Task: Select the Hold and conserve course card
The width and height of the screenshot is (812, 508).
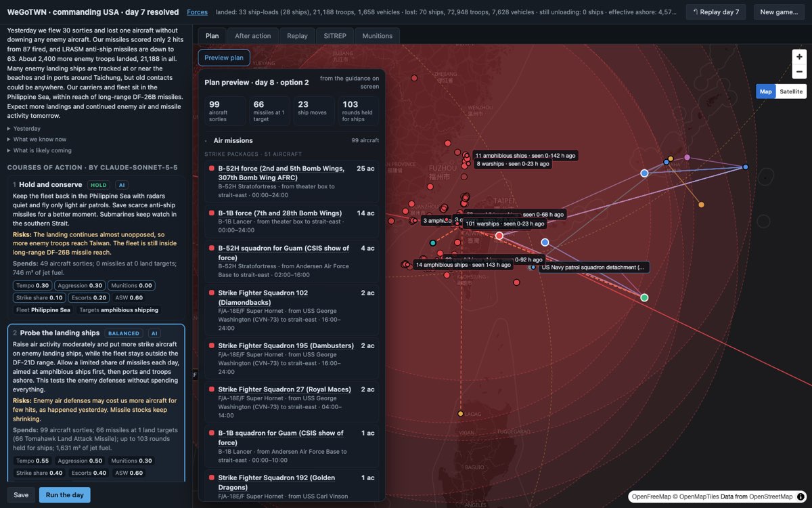Action: 95,248
